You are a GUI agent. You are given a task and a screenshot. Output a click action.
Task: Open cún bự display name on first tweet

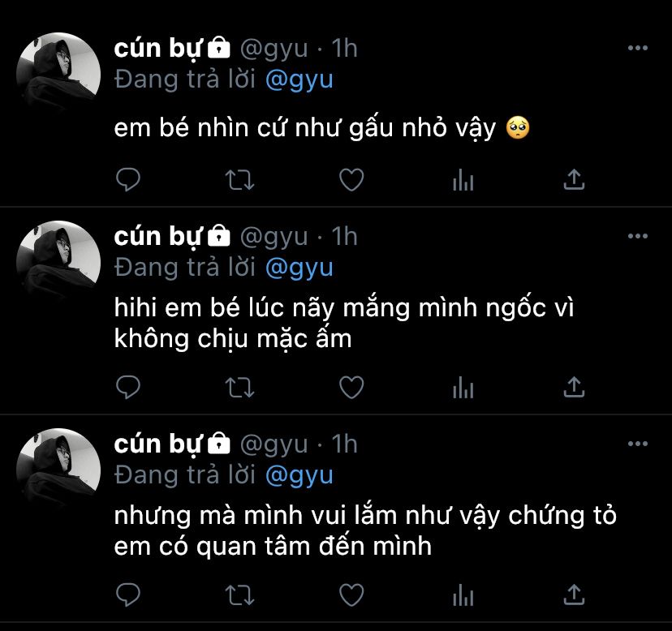click(157, 48)
